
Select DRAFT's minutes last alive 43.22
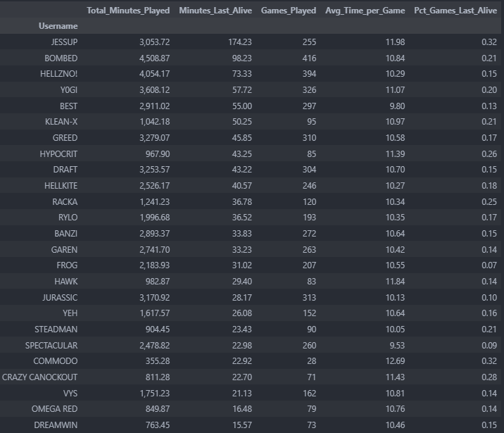(x=242, y=170)
